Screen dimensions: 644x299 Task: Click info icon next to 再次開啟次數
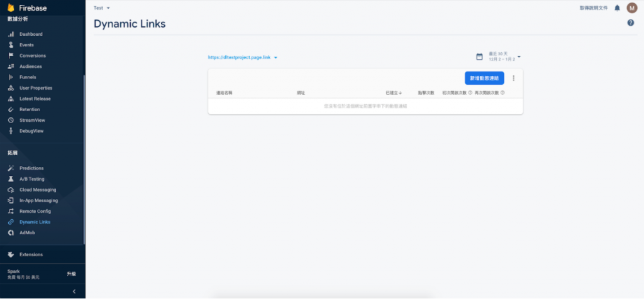click(502, 93)
